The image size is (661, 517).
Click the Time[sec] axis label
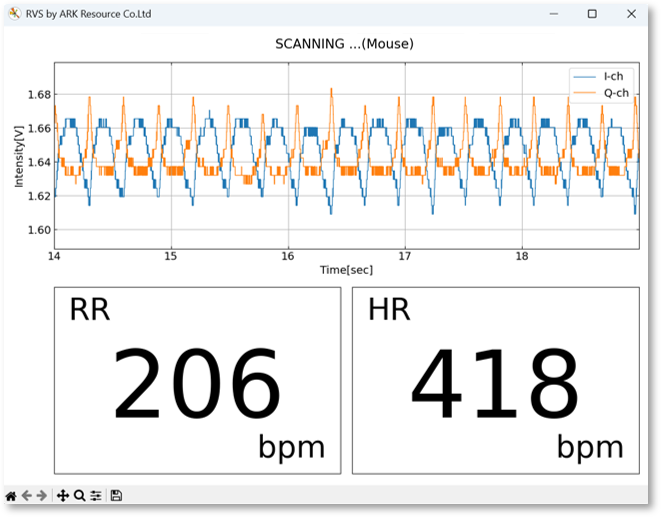click(x=346, y=270)
